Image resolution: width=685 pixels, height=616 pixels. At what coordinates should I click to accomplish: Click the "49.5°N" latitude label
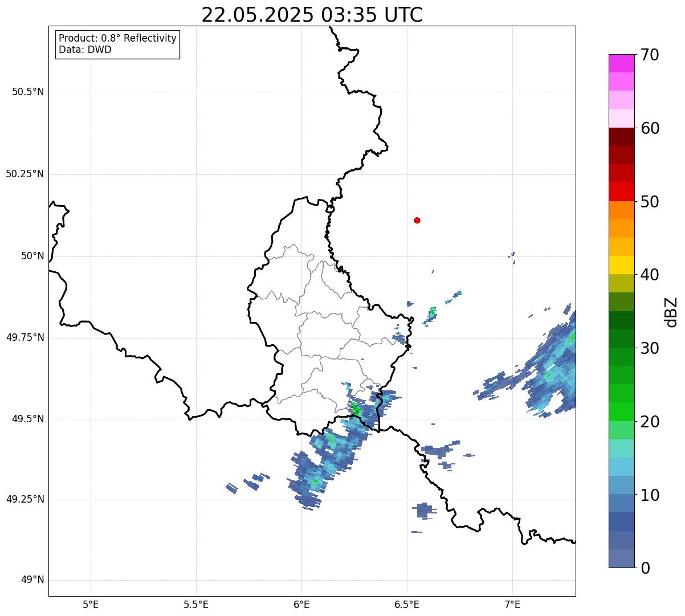pos(28,419)
